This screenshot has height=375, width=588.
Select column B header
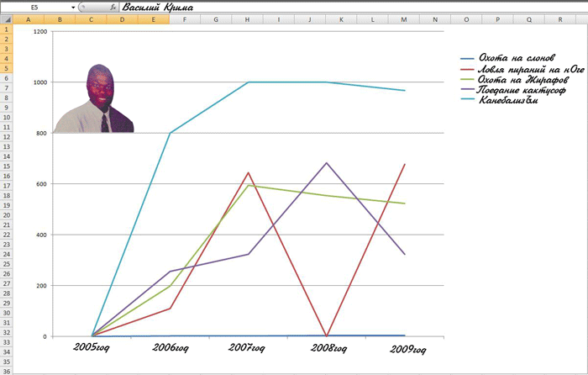click(x=60, y=19)
